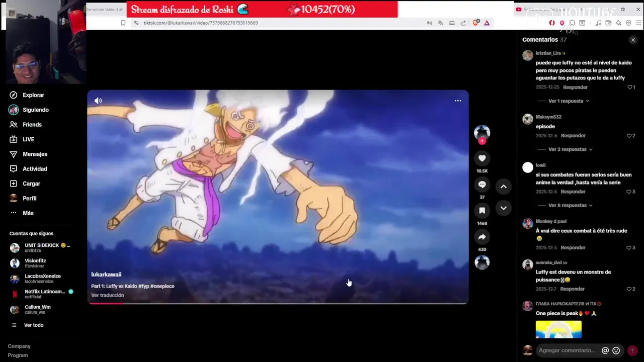Open the creator avatar beside the video
The image size is (644, 362).
[482, 132]
